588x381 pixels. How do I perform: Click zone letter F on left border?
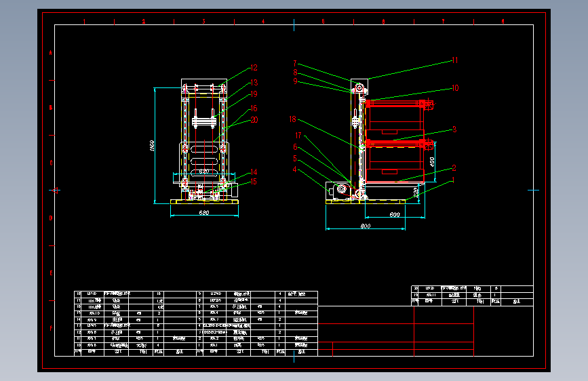coord(51,328)
